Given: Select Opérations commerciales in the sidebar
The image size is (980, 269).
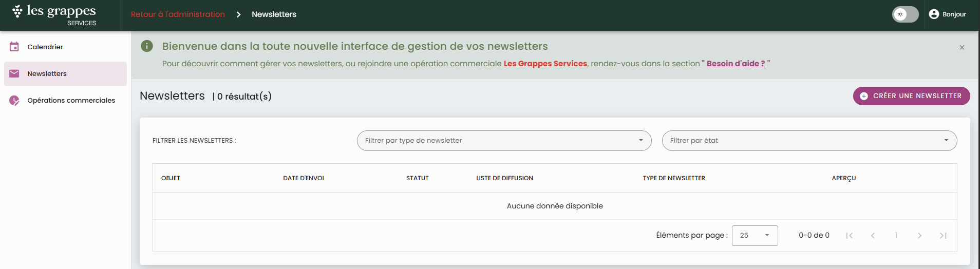Looking at the screenshot, I should point(71,101).
